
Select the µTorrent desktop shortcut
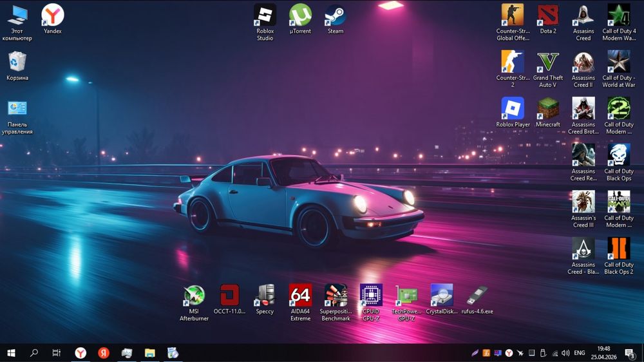(x=300, y=19)
